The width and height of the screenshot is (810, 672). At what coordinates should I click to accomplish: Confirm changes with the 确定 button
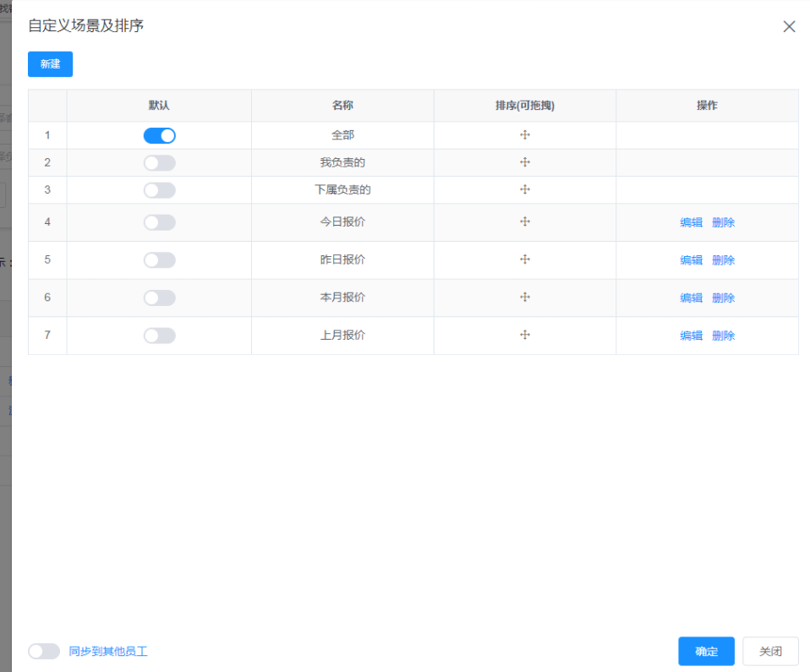706,651
